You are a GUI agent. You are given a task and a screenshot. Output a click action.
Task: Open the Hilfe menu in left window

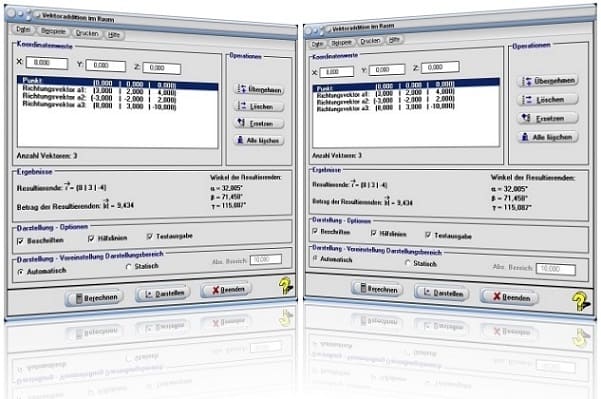coord(114,35)
